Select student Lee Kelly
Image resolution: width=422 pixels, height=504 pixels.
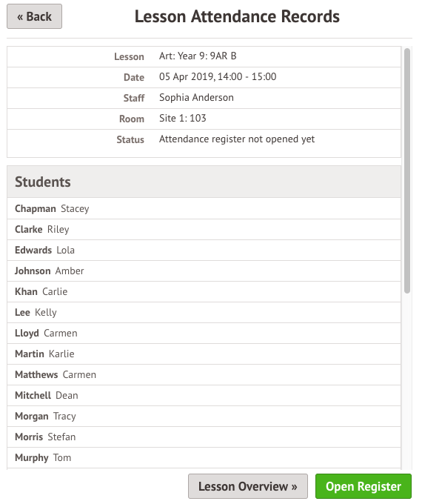click(204, 313)
